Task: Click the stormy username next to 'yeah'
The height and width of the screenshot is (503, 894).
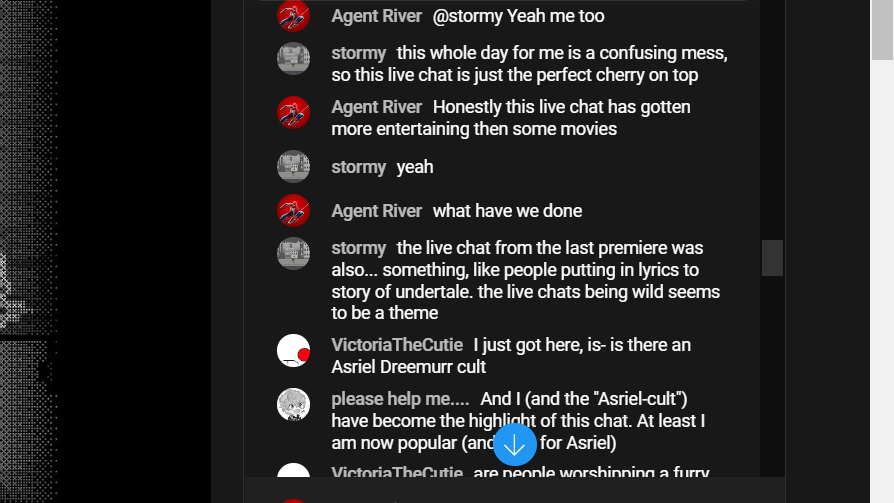Action: pyautogui.click(x=359, y=167)
